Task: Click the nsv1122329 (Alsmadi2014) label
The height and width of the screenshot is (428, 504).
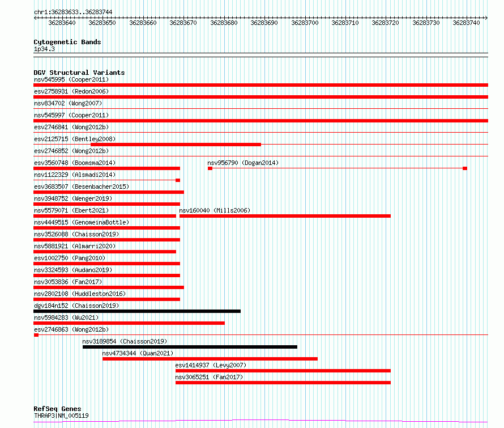Action: [x=75, y=175]
